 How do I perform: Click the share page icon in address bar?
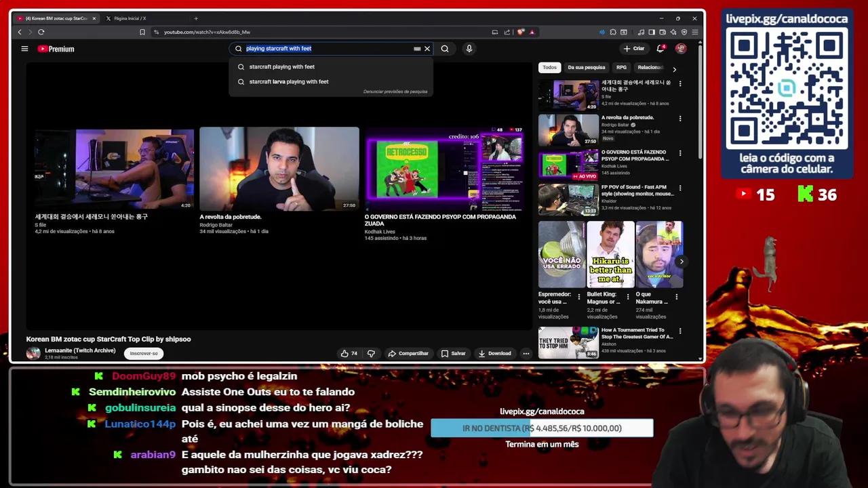coord(507,32)
